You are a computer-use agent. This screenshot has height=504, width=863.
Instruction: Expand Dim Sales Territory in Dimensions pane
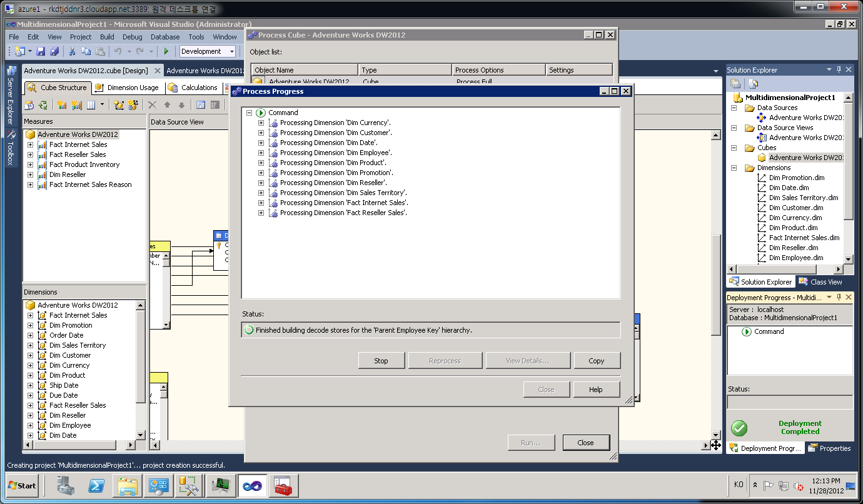pos(30,345)
